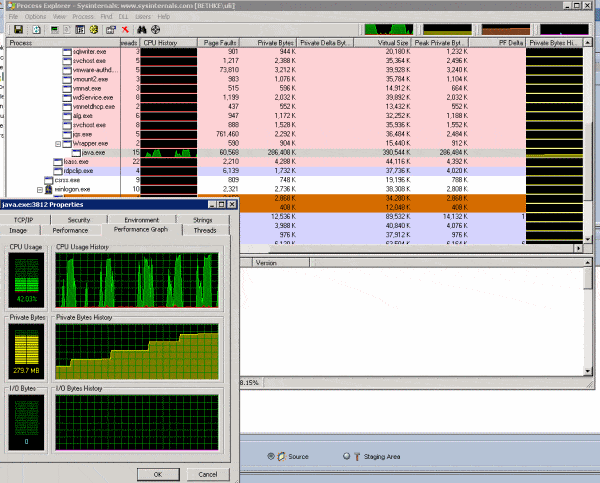The image size is (600, 483).
Task: Click the red X Kill Process icon
Action: [x=125, y=29]
